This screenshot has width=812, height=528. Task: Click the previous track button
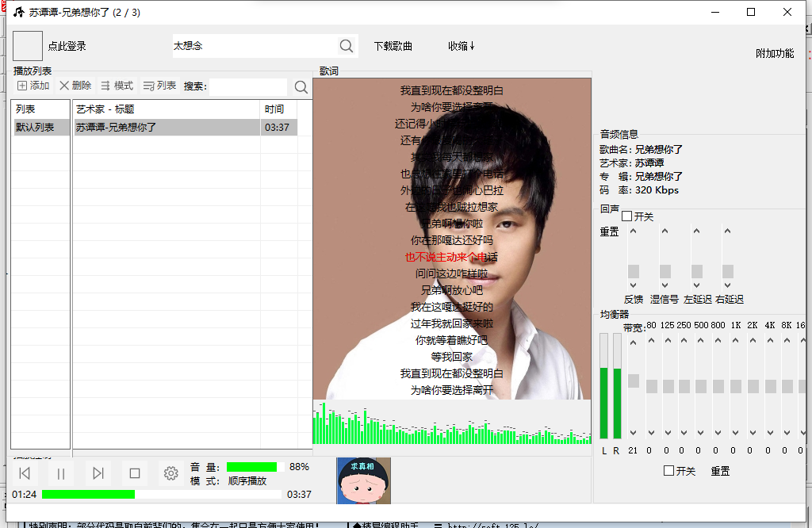pos(25,473)
